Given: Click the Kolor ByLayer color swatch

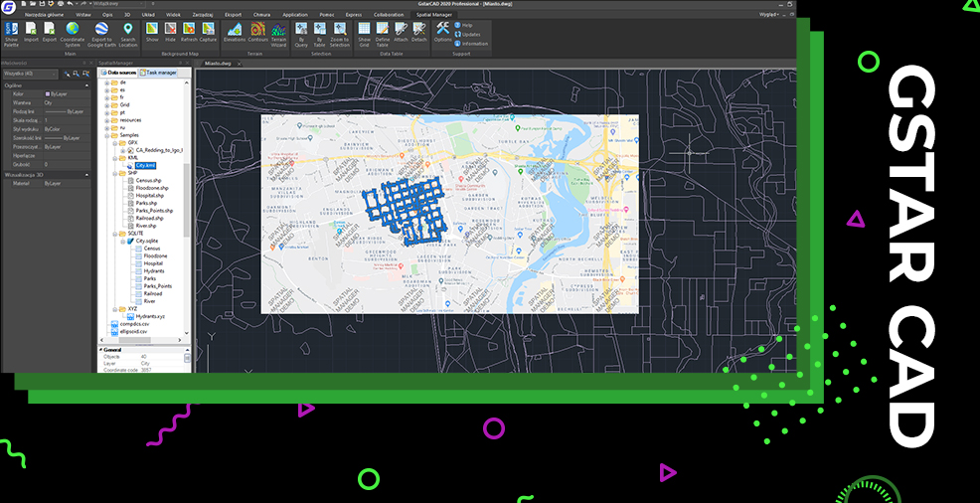Looking at the screenshot, I should pos(48,93).
